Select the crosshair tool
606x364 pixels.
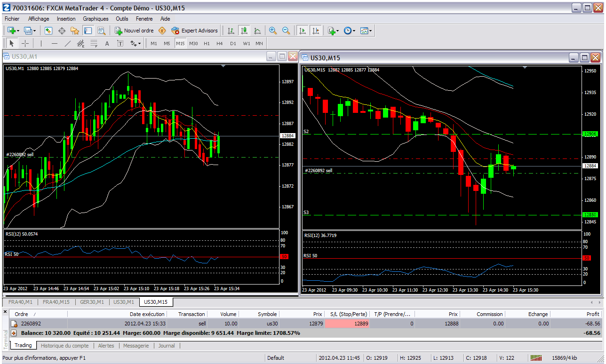click(x=25, y=43)
